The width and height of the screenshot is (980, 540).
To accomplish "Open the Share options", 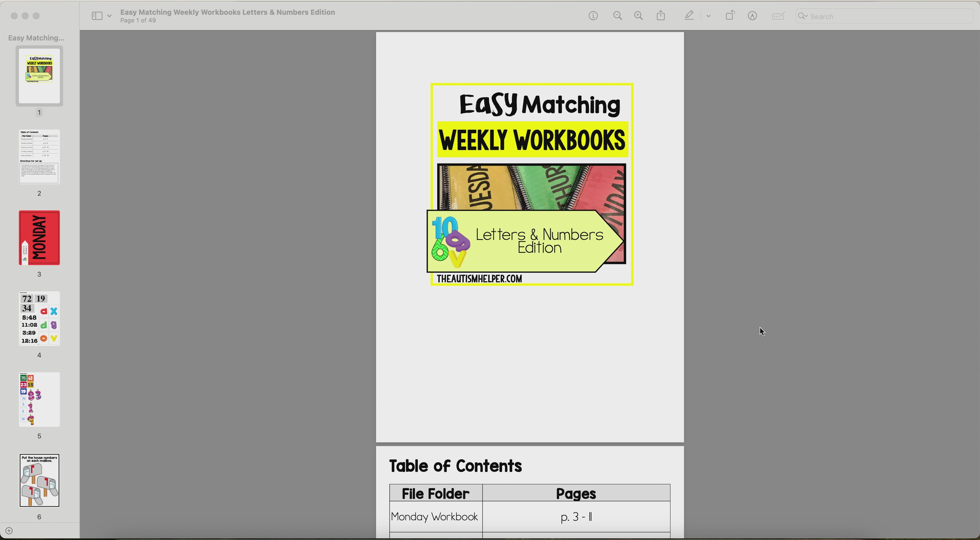I will pyautogui.click(x=661, y=16).
